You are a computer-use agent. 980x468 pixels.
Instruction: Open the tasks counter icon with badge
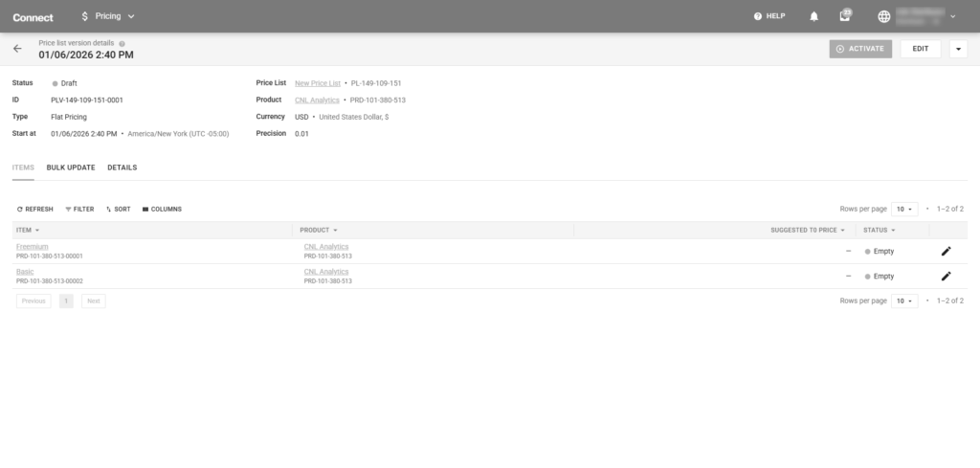(x=844, y=16)
